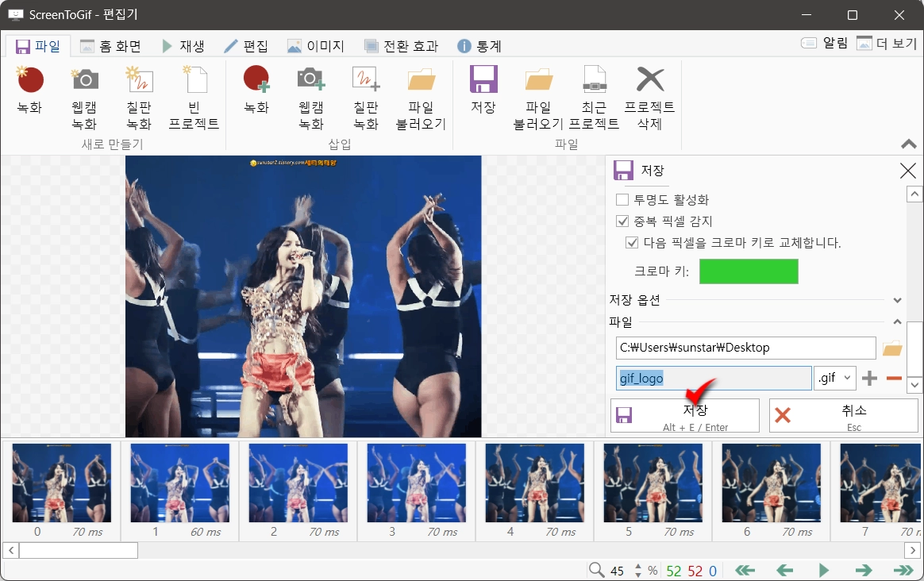Open the .gif extension dropdown
Screen dimensions: 924x581
click(x=835, y=379)
